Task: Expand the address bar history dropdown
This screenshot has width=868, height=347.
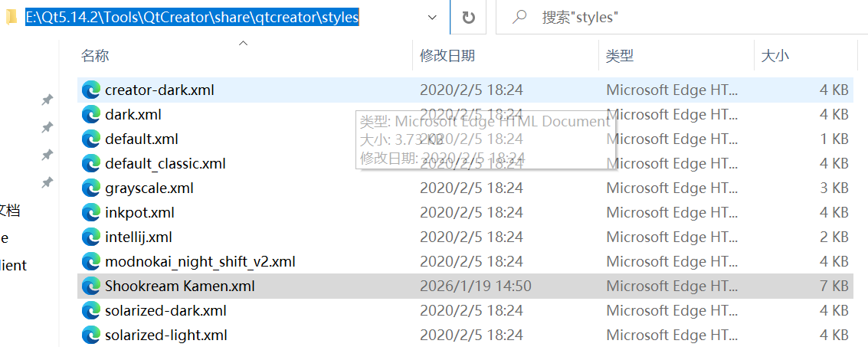Action: (433, 18)
